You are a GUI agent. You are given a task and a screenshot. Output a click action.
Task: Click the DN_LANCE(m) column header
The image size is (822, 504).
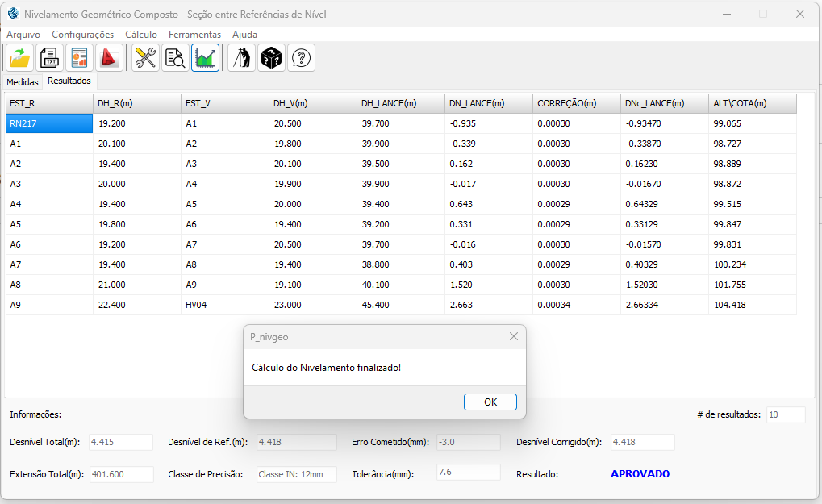(x=489, y=103)
